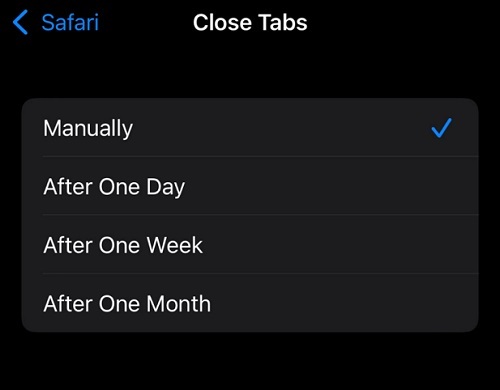The width and height of the screenshot is (500, 390).
Task: Tap the After One Day label text
Action: [114, 187]
